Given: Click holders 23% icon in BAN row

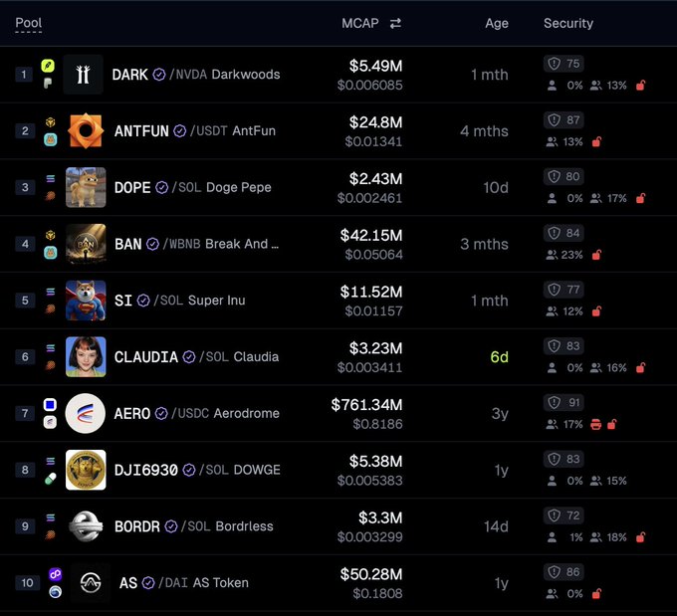Looking at the screenshot, I should (552, 255).
